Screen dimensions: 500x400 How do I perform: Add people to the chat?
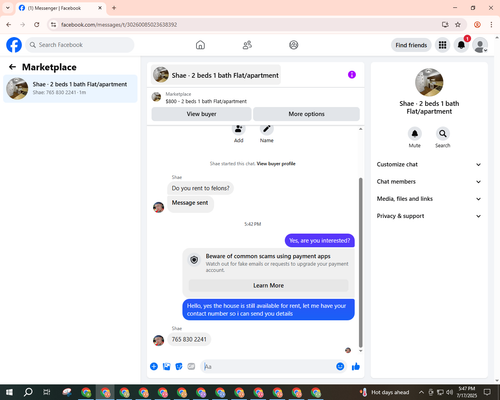click(238, 130)
